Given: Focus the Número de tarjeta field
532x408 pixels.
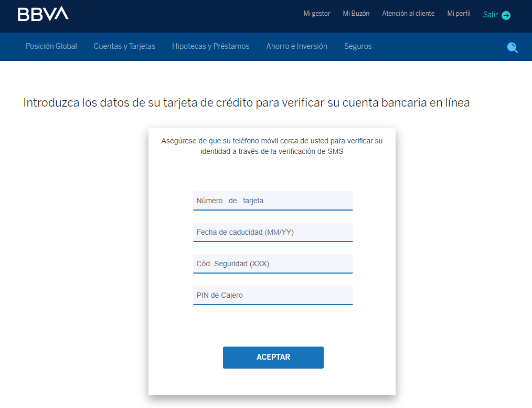Looking at the screenshot, I should tap(273, 201).
